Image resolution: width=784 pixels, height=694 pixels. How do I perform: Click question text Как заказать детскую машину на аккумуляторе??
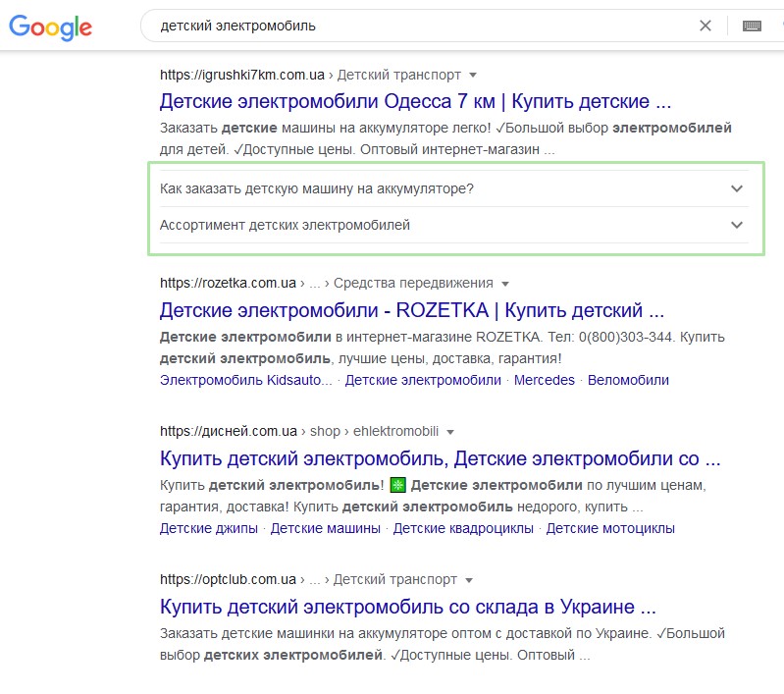click(317, 188)
